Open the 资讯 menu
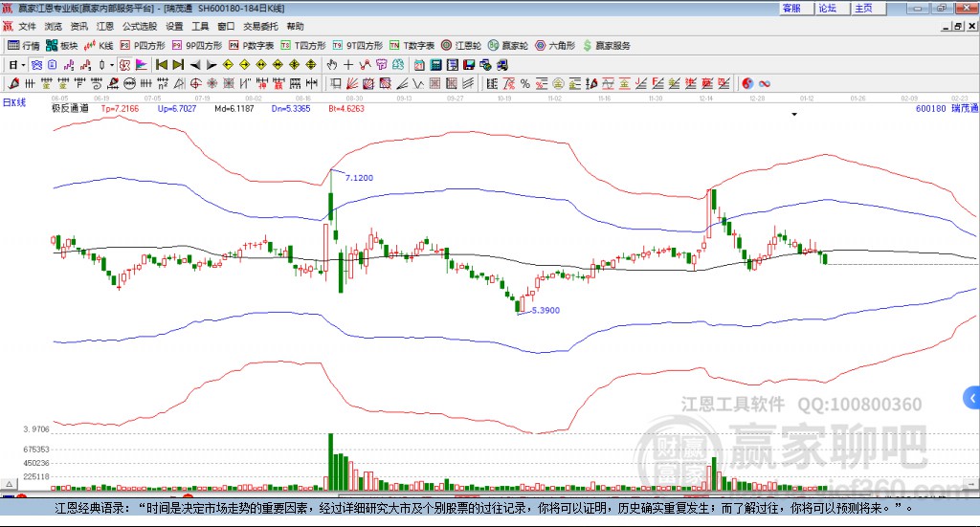Viewport: 980px width, 527px height. point(78,26)
